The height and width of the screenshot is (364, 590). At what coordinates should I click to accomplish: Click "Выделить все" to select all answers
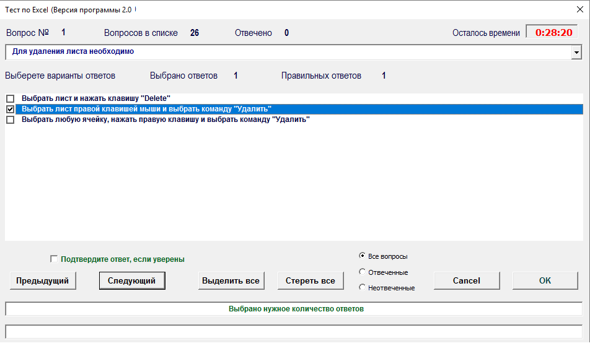click(231, 280)
